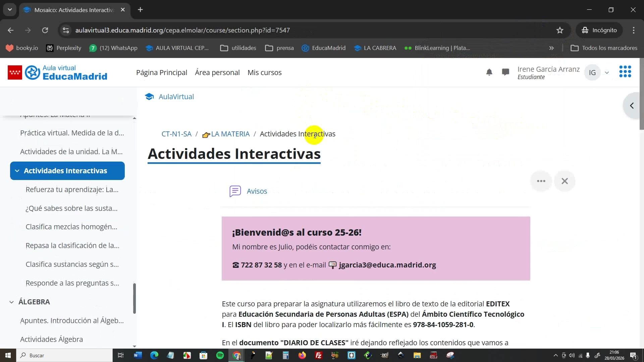Open Refuerza tu aprendizaje activity
Image resolution: width=644 pixels, height=362 pixels.
[x=72, y=190]
